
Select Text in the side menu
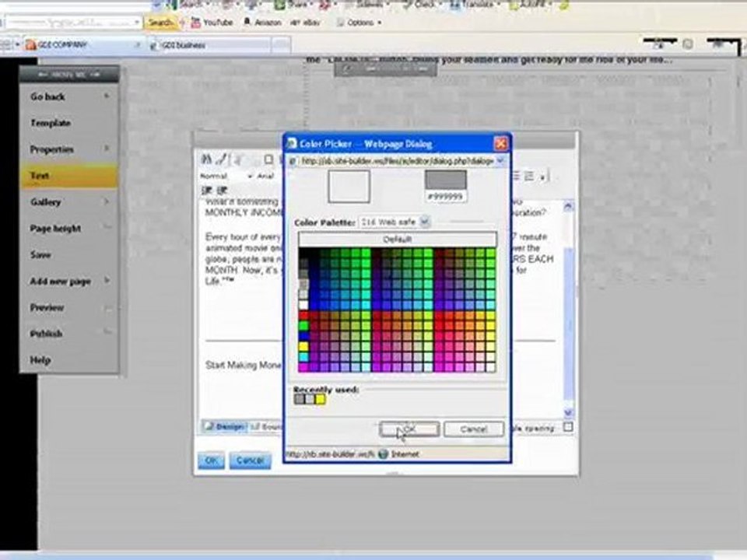69,176
